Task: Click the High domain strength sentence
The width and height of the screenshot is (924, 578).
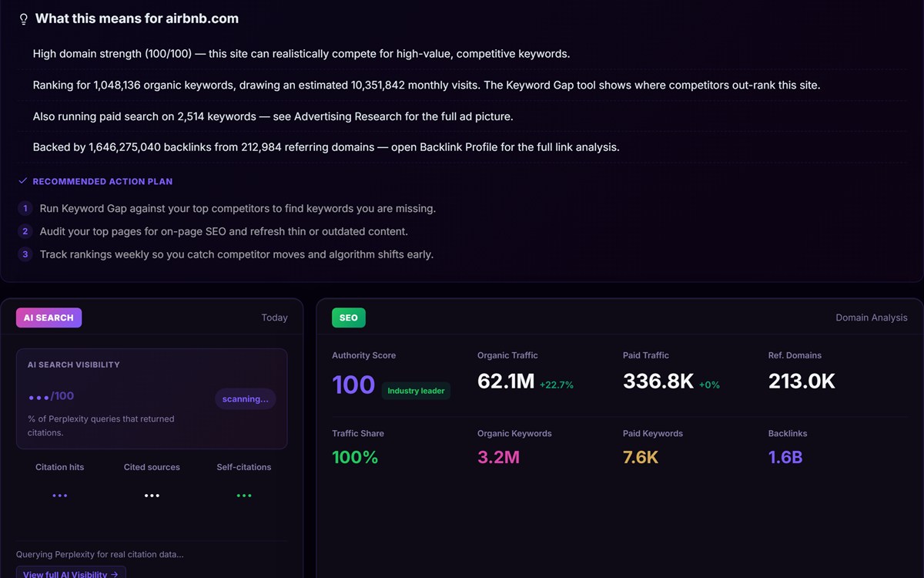Action: click(x=302, y=54)
